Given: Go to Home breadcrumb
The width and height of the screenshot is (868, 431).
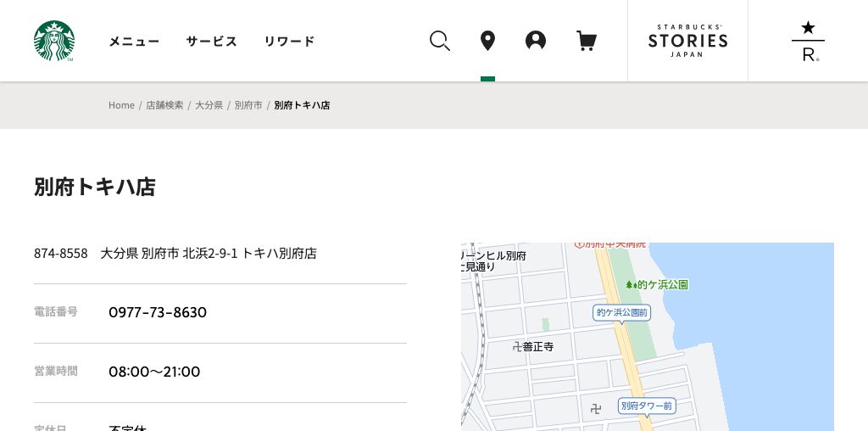Looking at the screenshot, I should 121,105.
